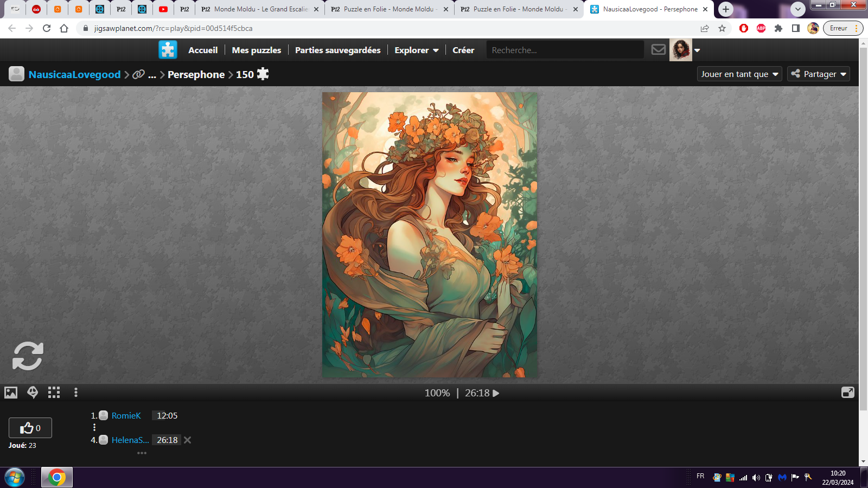Click the Jigsaw Planet logo icon
Screen dimensions: 868x488
pos(168,50)
